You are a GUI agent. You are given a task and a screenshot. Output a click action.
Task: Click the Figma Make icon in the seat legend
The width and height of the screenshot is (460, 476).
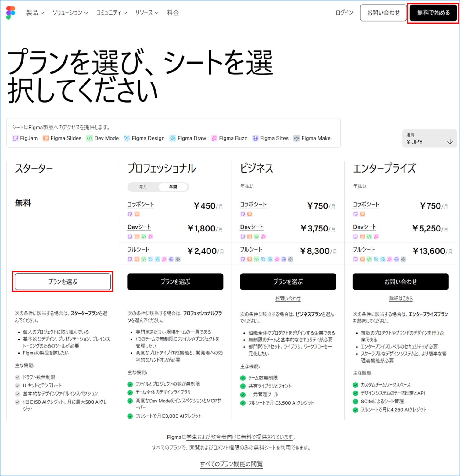pyautogui.click(x=296, y=138)
